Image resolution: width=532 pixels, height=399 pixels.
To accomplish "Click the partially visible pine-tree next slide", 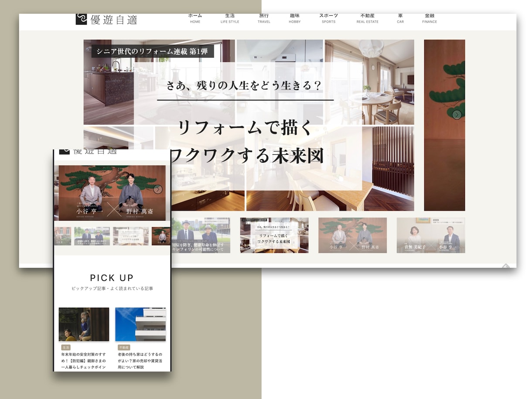I will (444, 125).
